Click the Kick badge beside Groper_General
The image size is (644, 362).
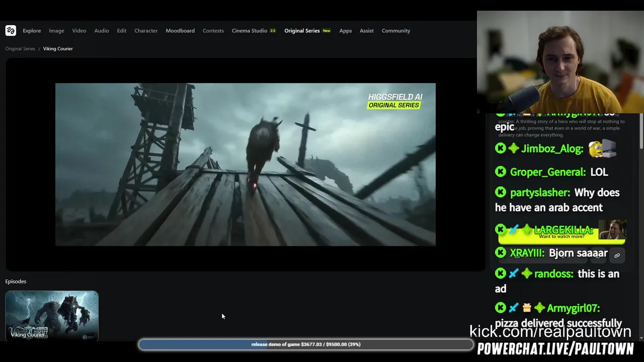click(501, 172)
